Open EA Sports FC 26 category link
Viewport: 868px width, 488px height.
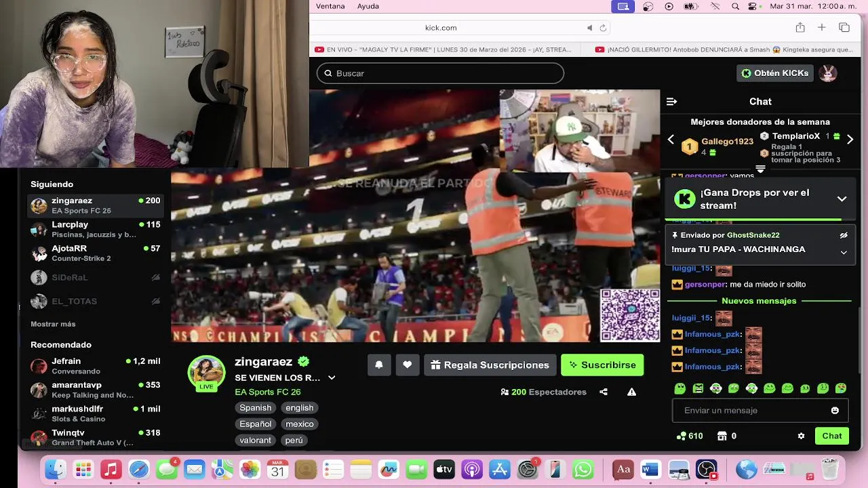[x=268, y=392]
